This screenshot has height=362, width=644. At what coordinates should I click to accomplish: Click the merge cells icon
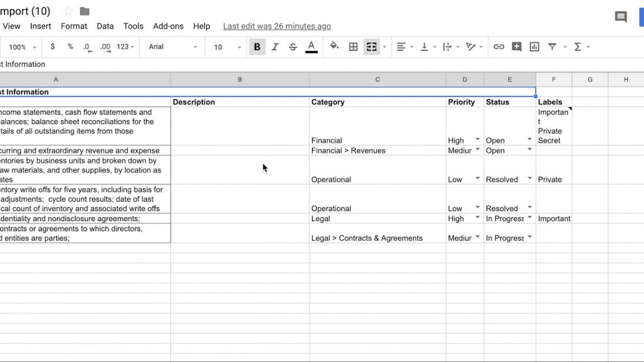click(372, 47)
